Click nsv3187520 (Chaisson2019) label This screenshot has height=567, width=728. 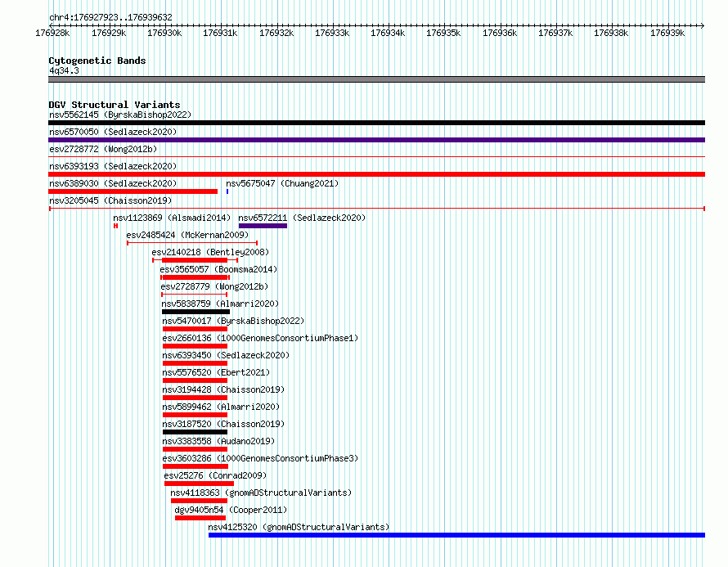pyautogui.click(x=223, y=424)
